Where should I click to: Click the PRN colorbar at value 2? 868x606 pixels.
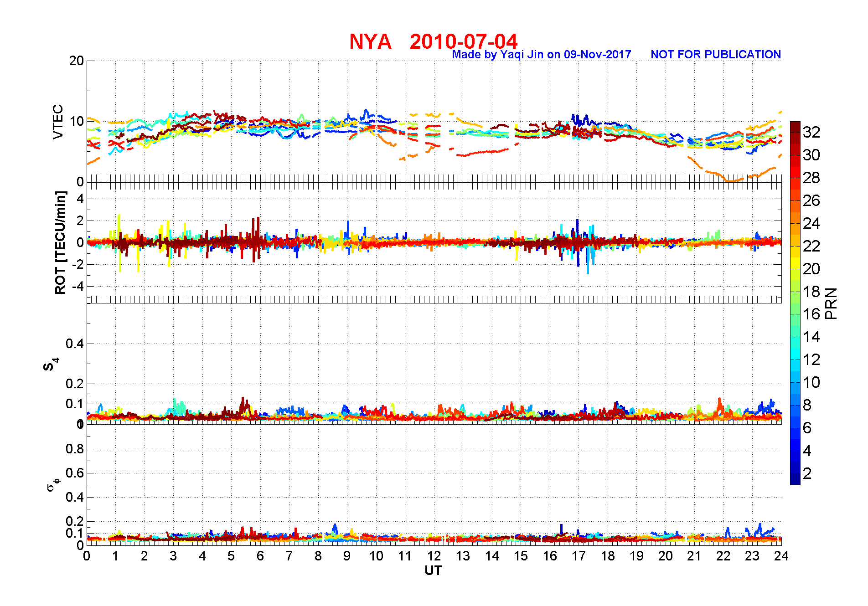pyautogui.click(x=795, y=473)
